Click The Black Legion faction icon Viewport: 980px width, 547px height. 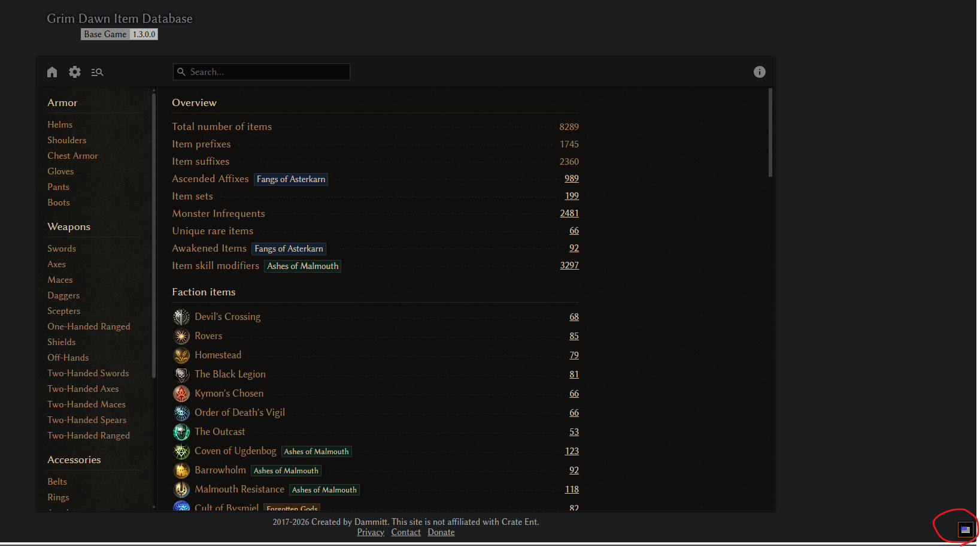[181, 374]
